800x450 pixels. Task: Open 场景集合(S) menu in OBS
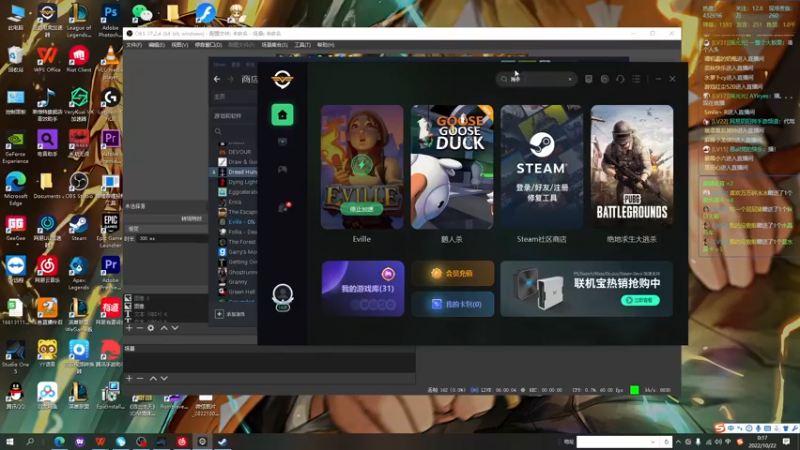tap(274, 45)
